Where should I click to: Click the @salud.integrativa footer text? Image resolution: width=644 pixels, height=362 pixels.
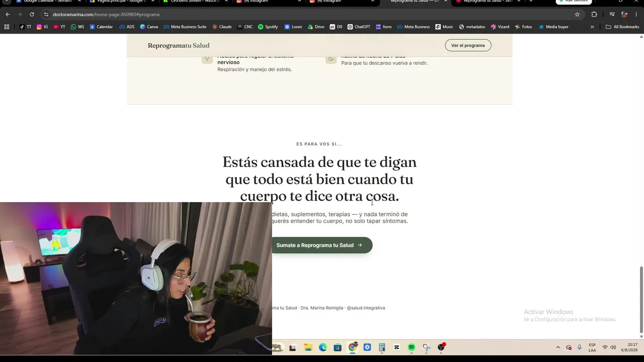click(366, 308)
